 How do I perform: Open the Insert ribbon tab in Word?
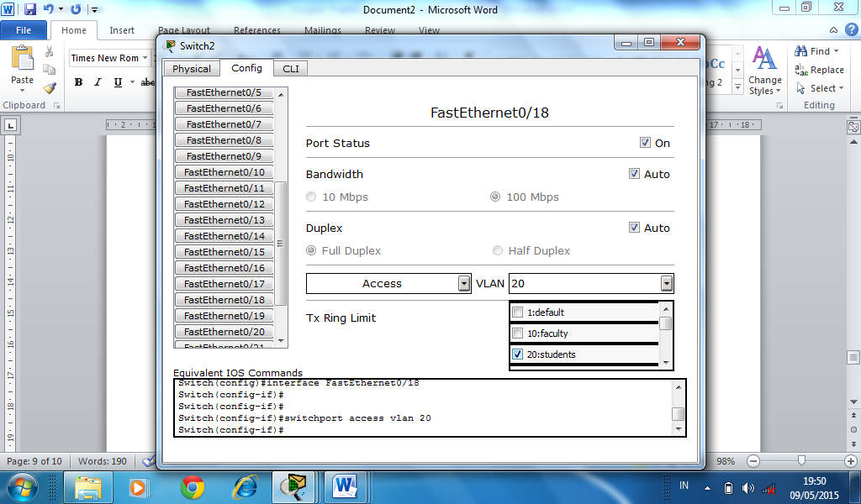pyautogui.click(x=122, y=30)
